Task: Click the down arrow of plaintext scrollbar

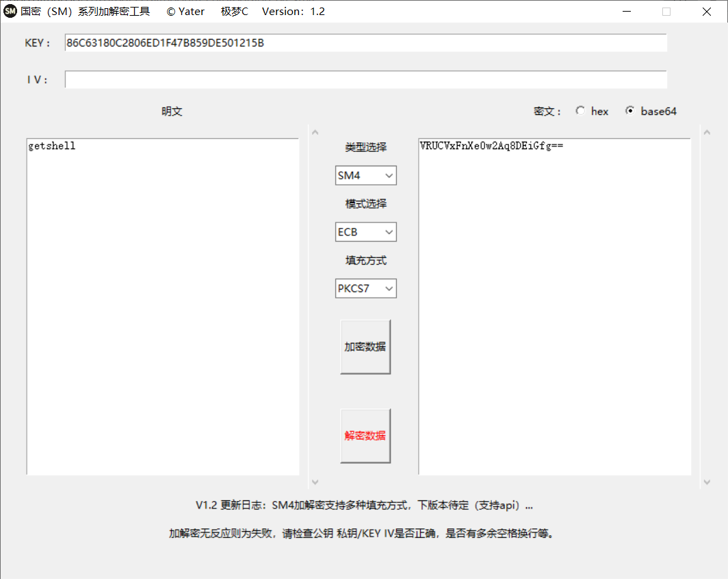Action: pyautogui.click(x=315, y=481)
